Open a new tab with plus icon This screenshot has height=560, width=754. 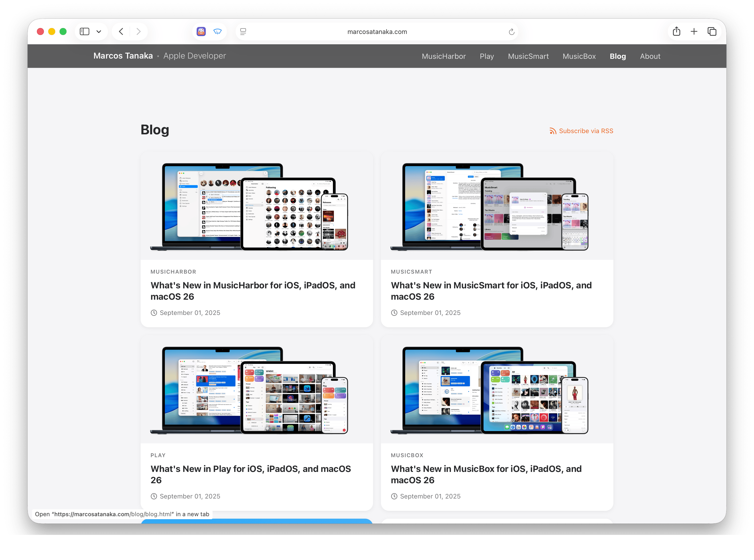point(694,31)
